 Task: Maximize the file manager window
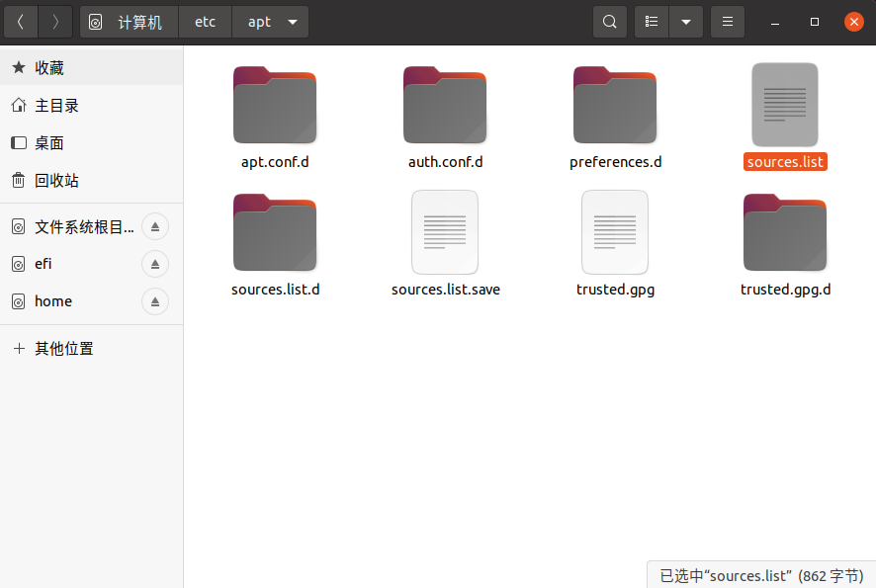pos(815,22)
